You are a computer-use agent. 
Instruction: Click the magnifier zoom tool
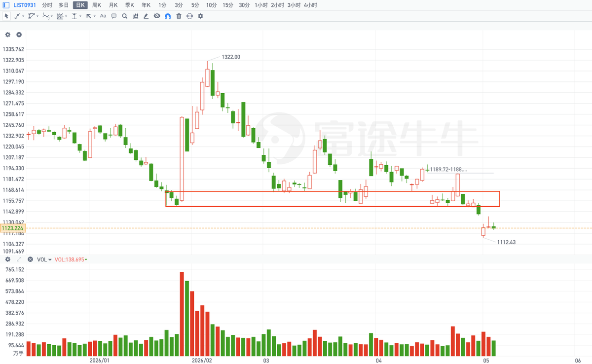point(124,16)
